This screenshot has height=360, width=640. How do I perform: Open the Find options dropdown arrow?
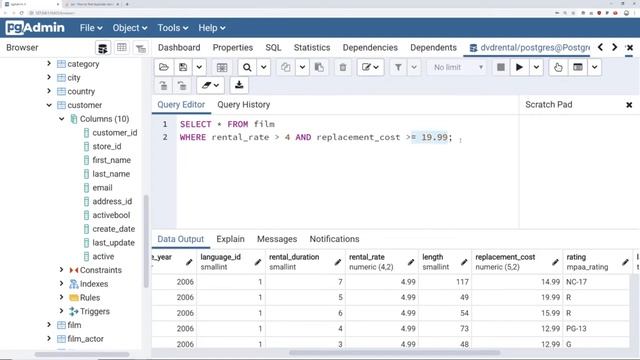click(x=264, y=67)
